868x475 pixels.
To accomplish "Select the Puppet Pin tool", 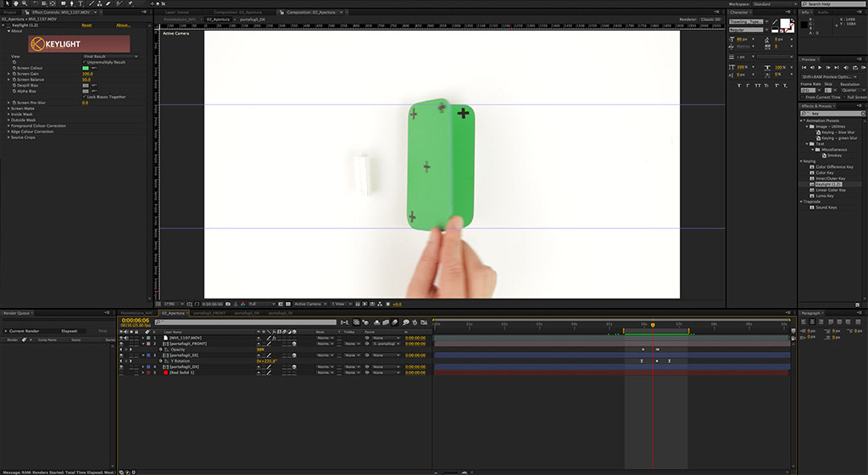I will 130,4.
